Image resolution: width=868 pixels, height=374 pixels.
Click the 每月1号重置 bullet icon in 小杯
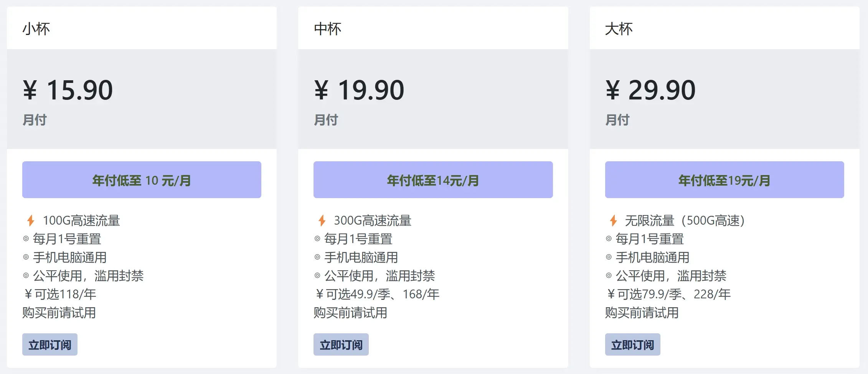[x=26, y=238]
